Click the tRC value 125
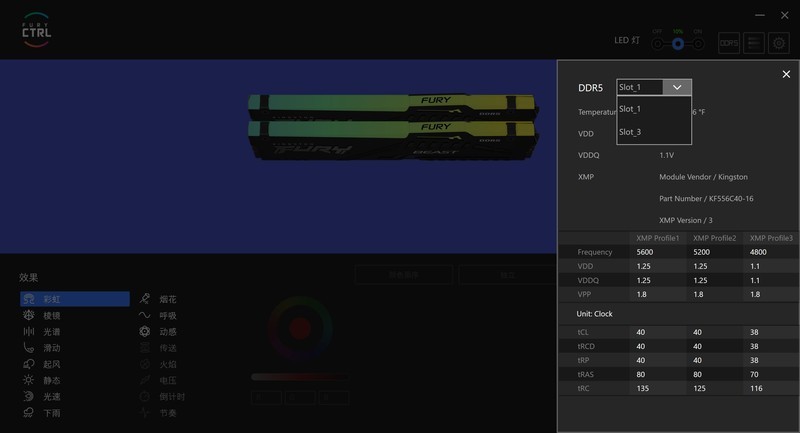 [699, 389]
